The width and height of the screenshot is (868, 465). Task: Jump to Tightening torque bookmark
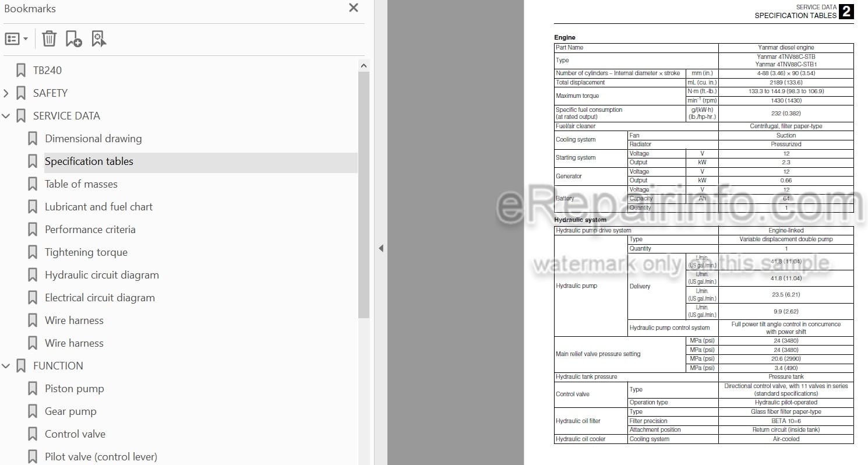[86, 252]
